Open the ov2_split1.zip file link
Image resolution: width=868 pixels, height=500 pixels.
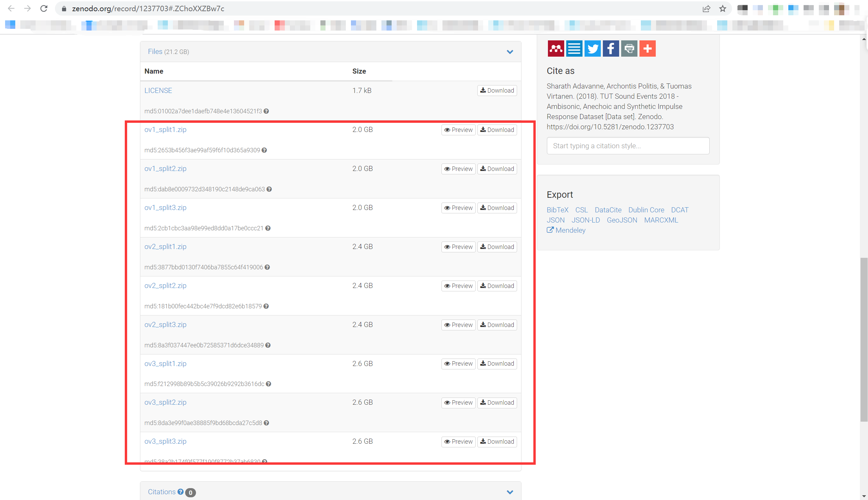165,247
